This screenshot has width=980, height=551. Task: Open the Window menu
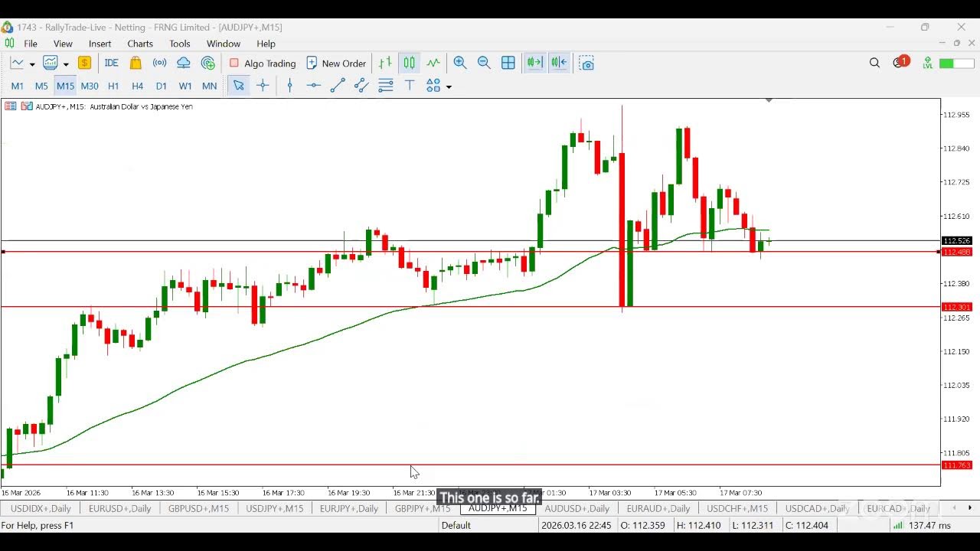pyautogui.click(x=224, y=44)
